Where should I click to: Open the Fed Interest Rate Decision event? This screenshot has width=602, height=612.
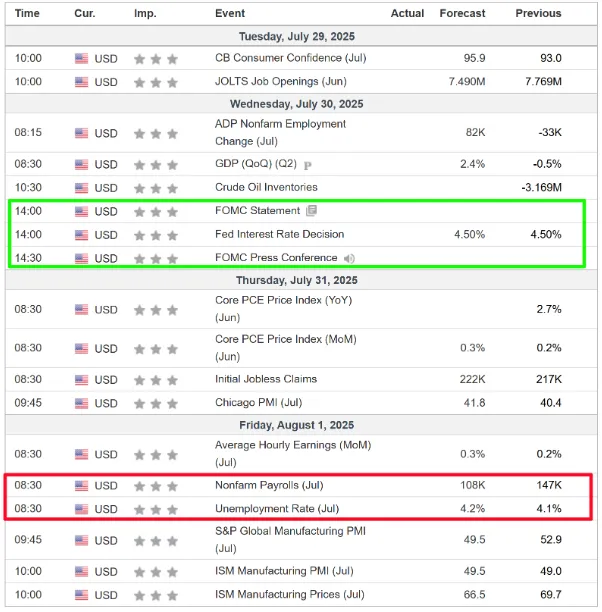pos(279,234)
